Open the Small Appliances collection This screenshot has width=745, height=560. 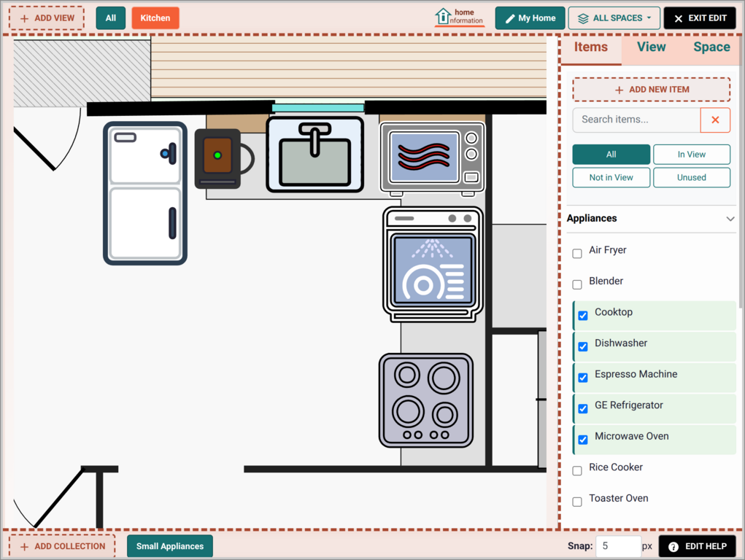[x=169, y=546]
